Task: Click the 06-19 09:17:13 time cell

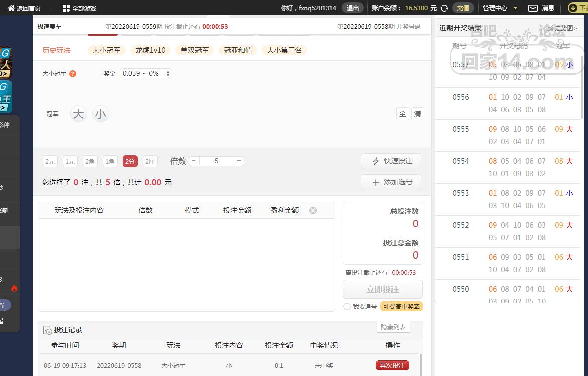Action: point(65,366)
